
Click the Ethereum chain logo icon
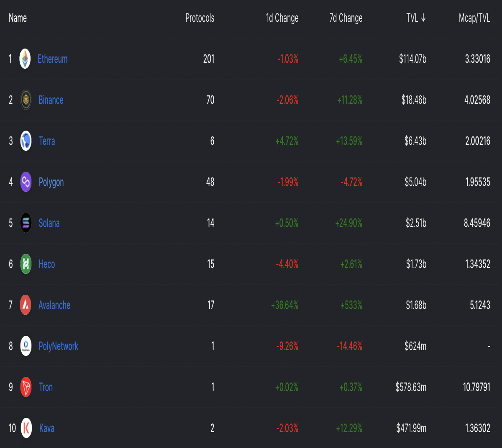[x=25, y=59]
